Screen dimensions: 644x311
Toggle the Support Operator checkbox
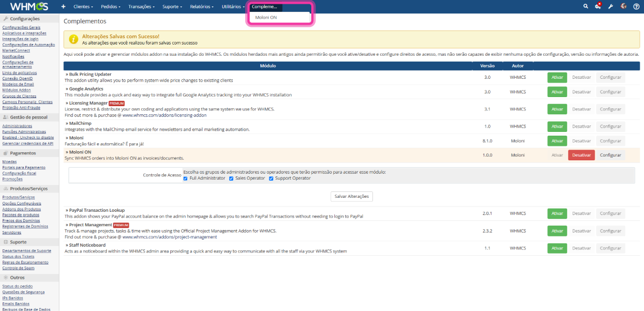tap(271, 179)
